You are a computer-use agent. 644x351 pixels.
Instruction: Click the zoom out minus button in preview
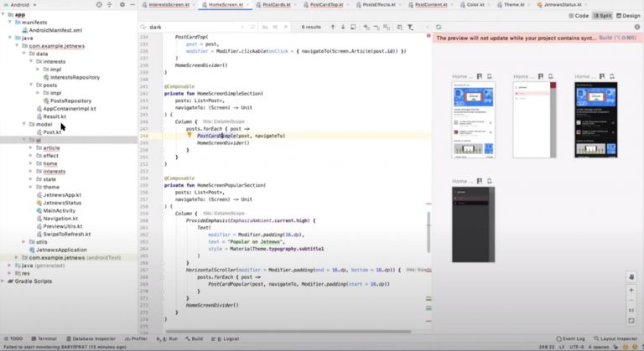tap(631, 302)
